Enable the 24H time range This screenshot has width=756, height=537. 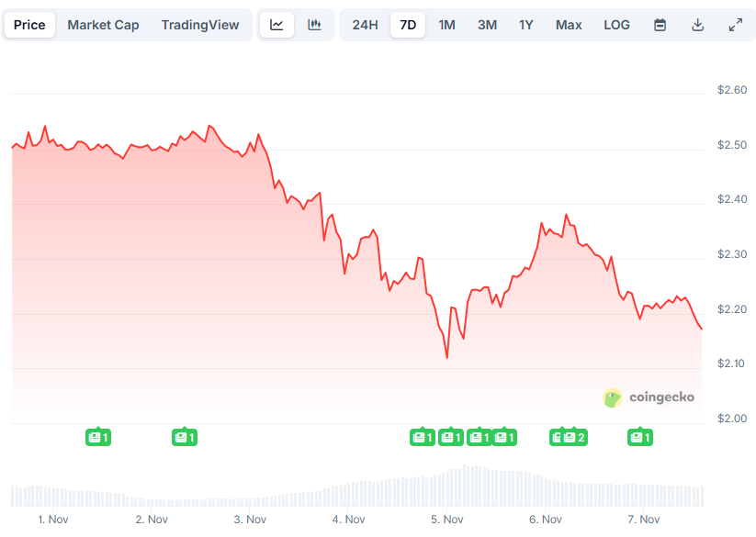(364, 25)
